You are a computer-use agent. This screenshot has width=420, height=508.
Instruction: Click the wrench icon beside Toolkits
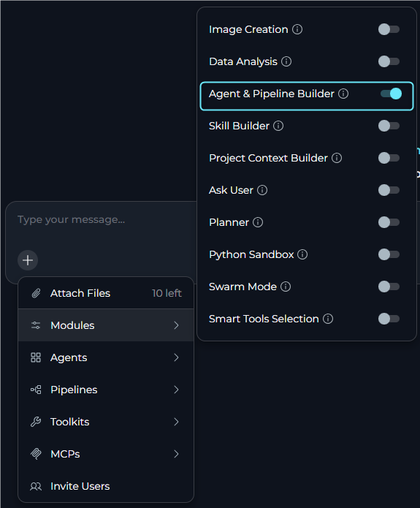click(36, 422)
